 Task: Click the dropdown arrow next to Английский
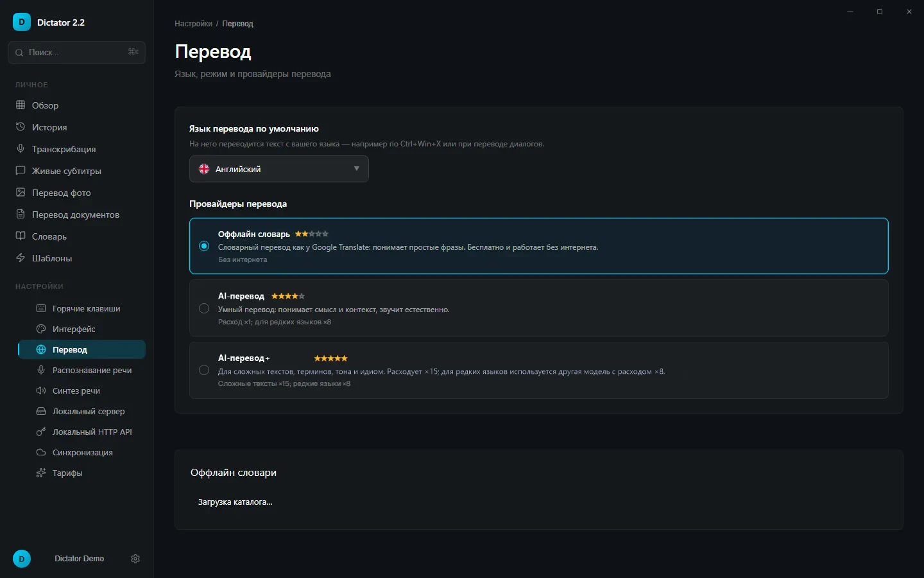click(x=357, y=169)
